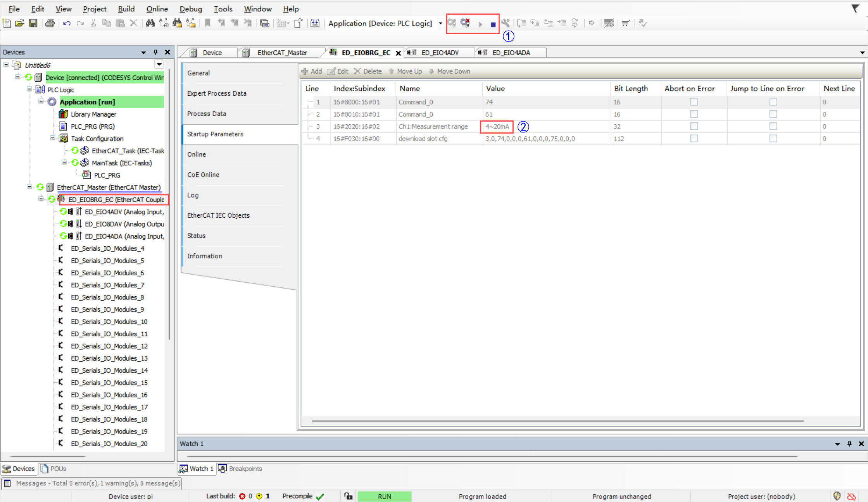The image size is (868, 502).
Task: Open the Online menu
Action: [157, 9]
